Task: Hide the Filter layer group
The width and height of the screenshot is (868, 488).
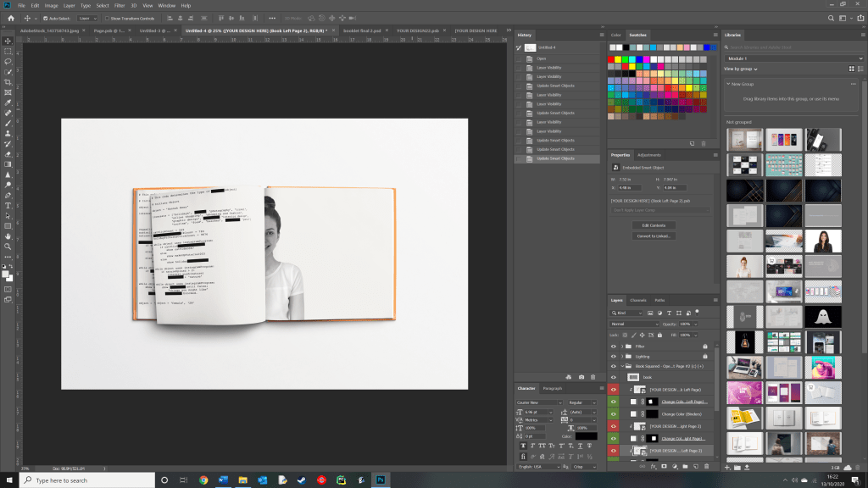Action: pyautogui.click(x=614, y=347)
